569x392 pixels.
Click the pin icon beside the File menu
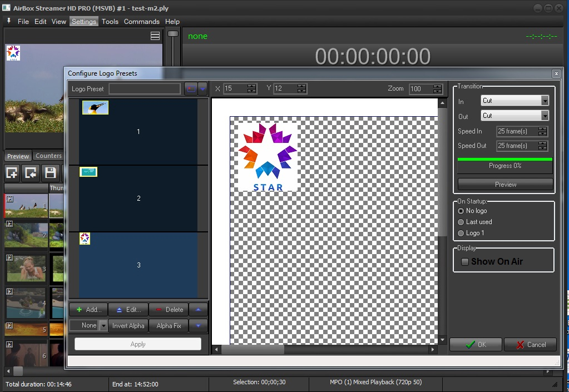coord(9,21)
